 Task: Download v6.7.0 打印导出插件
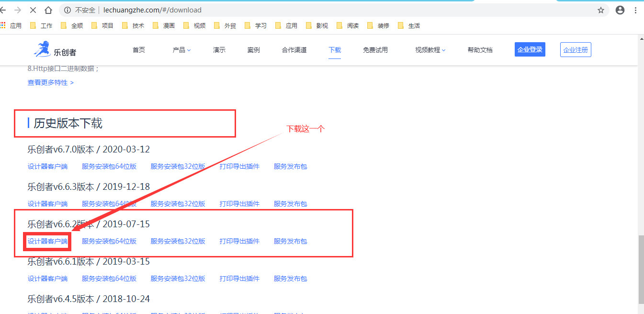tap(239, 166)
